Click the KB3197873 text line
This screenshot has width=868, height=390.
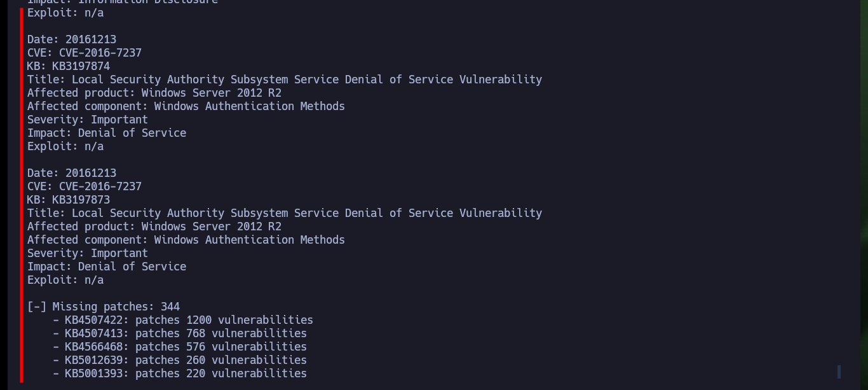coord(69,200)
